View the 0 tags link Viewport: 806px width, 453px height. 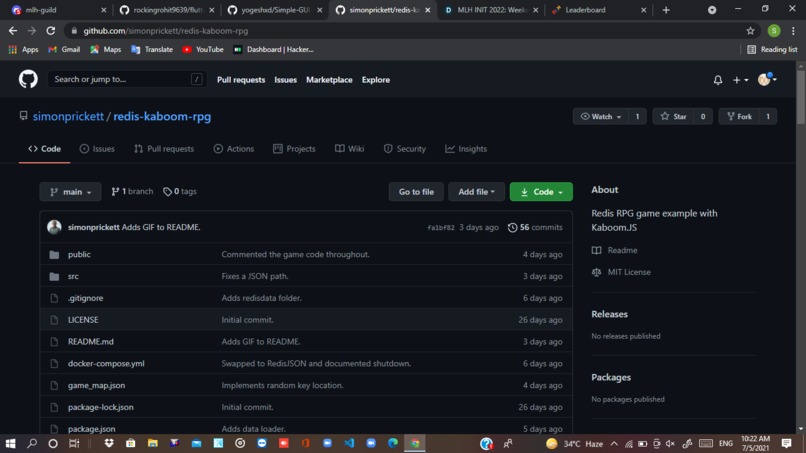tap(180, 191)
